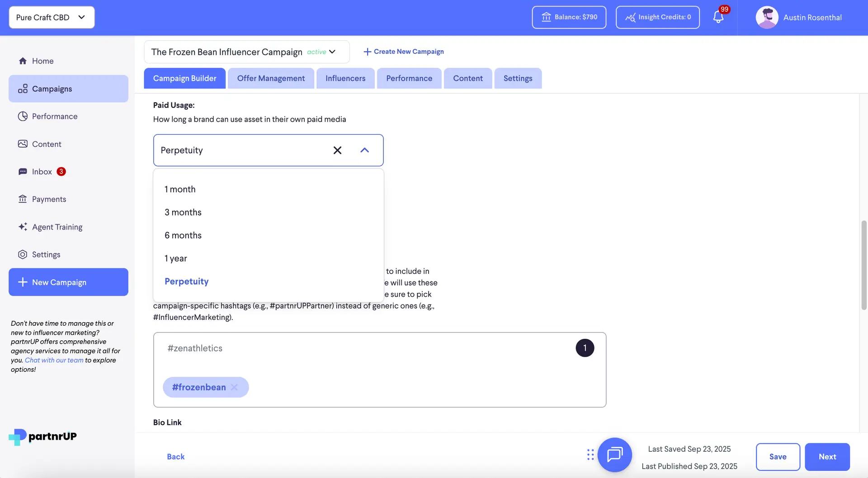Click the Insight Credits indicator

point(658,17)
